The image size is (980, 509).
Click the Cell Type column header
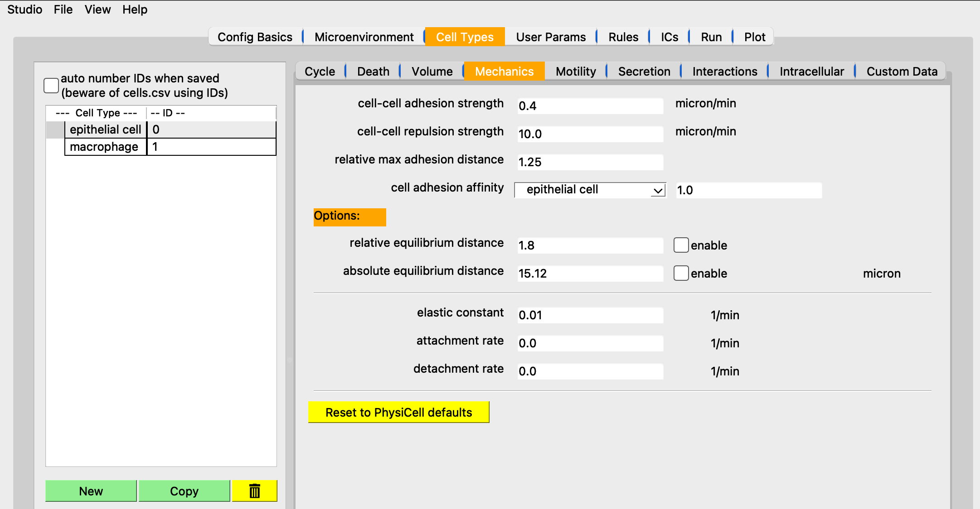pos(96,113)
